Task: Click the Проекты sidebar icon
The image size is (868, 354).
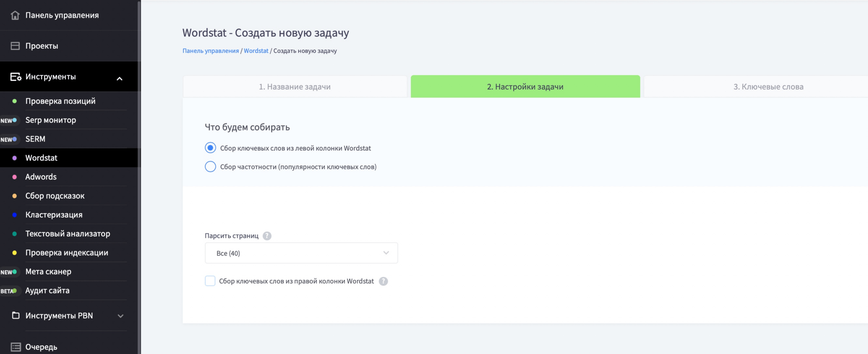Action: click(x=15, y=46)
